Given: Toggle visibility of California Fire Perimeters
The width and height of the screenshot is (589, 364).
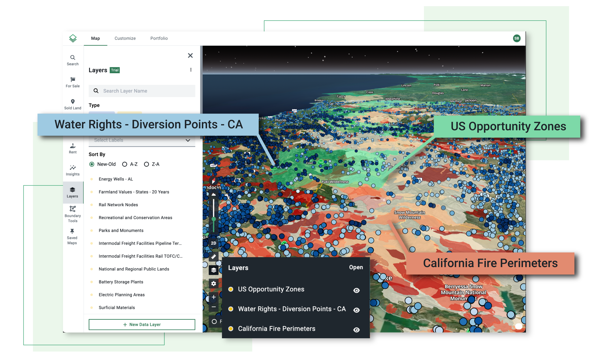Looking at the screenshot, I should coord(356,330).
